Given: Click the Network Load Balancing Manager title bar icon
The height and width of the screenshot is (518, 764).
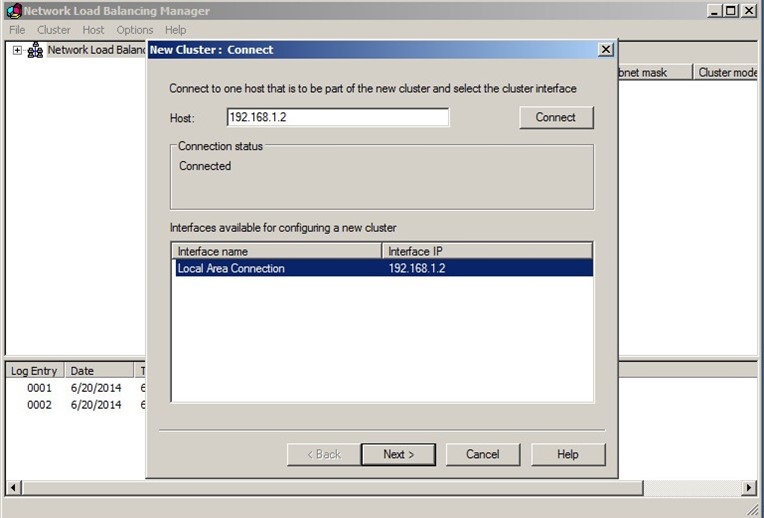Looking at the screenshot, I should click(x=15, y=11).
